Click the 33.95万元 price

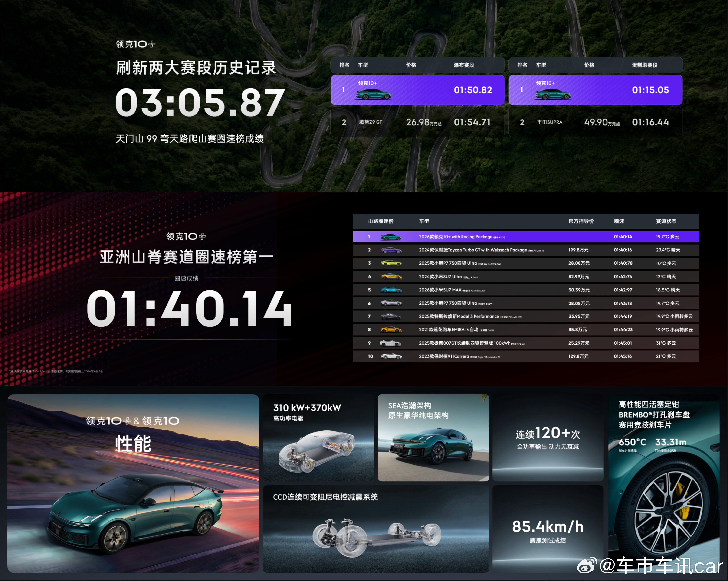tap(579, 317)
